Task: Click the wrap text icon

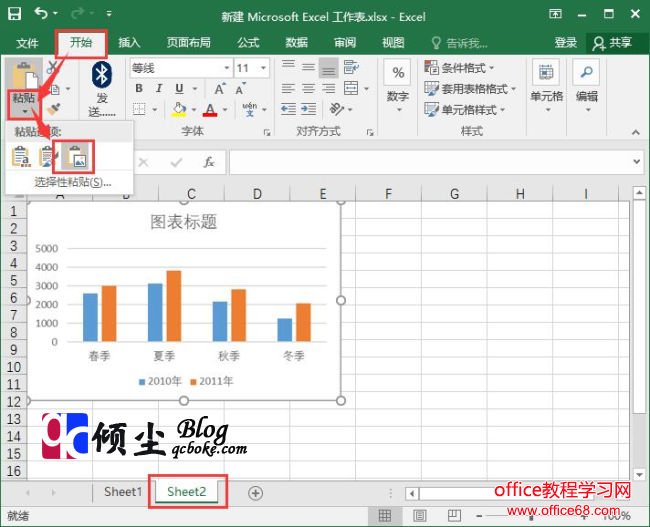Action: click(x=351, y=67)
